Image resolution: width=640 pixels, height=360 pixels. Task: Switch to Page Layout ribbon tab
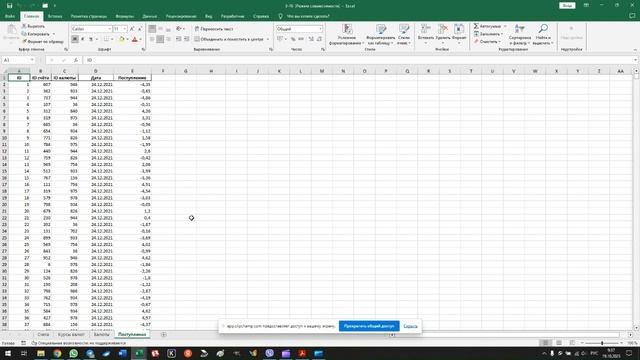(89, 16)
